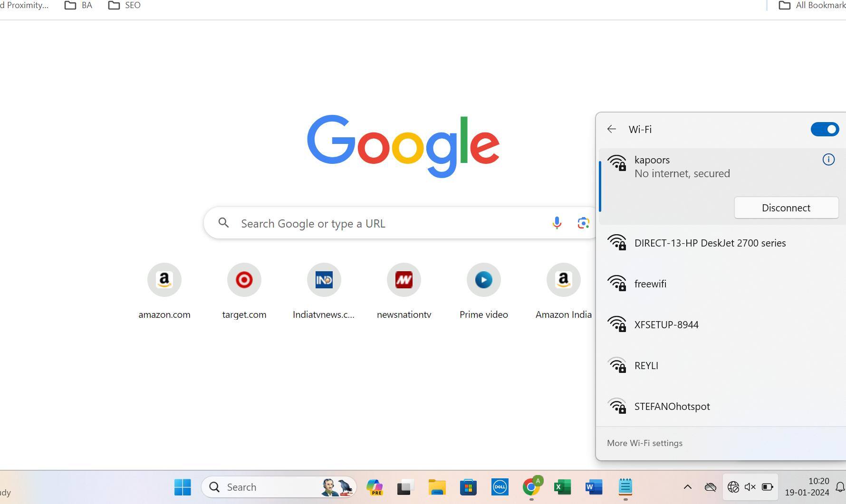
Task: Open Google Lens image search
Action: click(x=583, y=223)
